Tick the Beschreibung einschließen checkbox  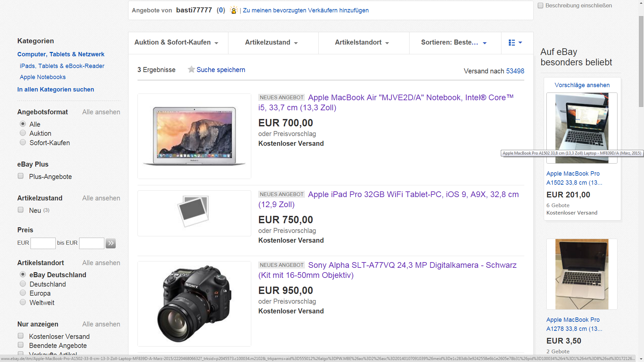click(x=540, y=5)
